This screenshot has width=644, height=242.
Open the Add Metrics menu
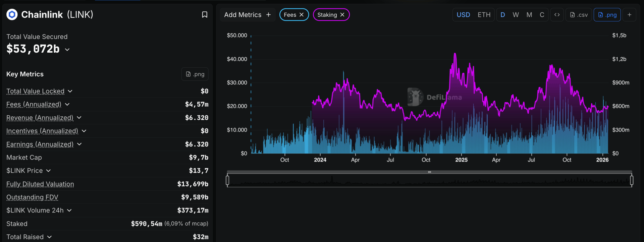[248, 15]
